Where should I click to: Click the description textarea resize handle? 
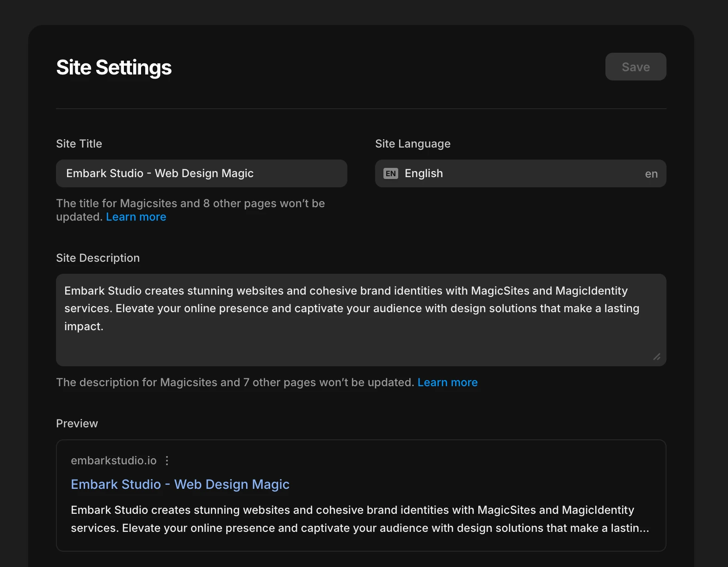657,357
